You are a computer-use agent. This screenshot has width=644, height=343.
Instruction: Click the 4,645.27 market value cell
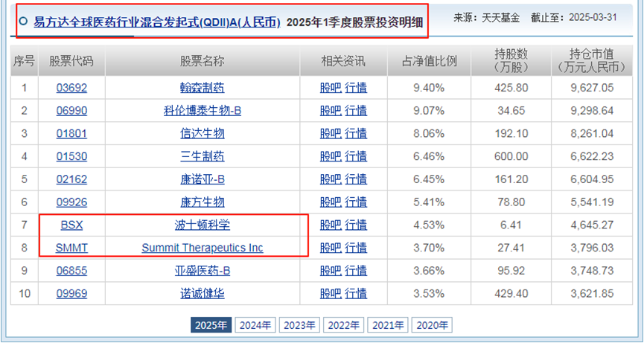pos(592,225)
